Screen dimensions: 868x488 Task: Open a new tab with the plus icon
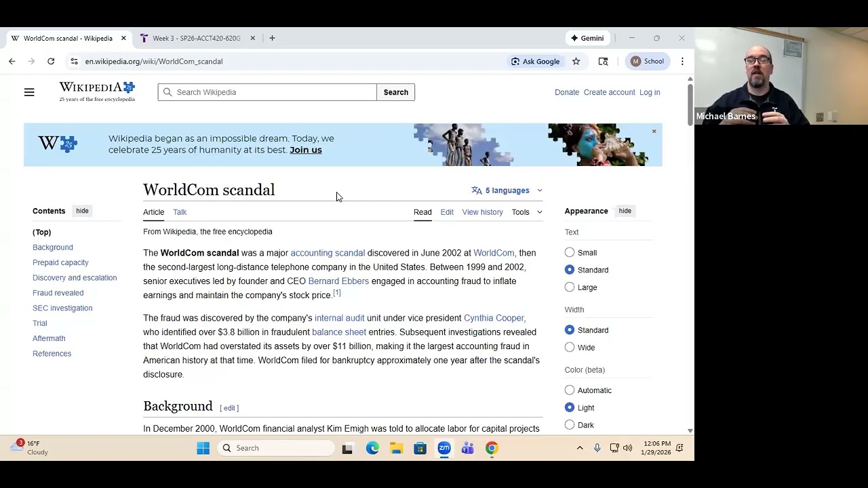tap(272, 38)
